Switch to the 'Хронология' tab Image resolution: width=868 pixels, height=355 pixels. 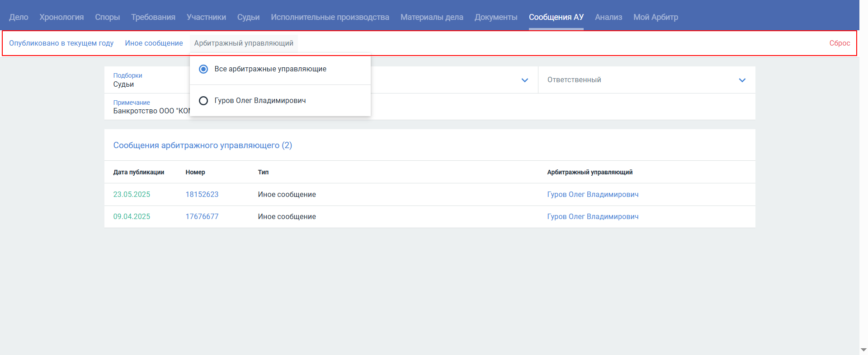point(61,17)
